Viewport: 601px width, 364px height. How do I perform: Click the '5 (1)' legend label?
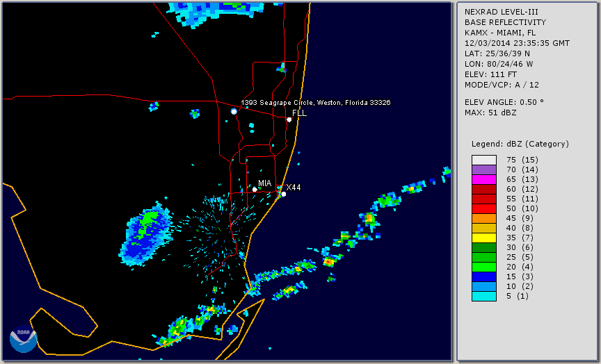517,296
